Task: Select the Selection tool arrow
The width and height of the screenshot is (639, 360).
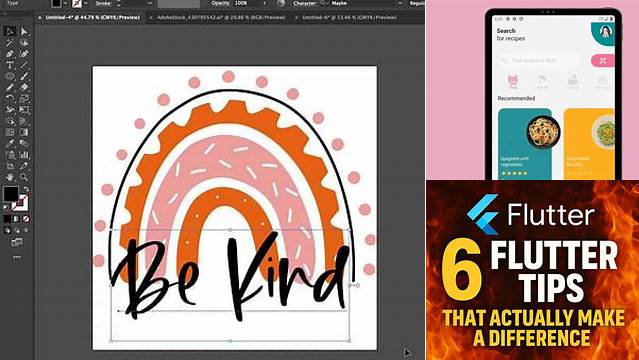Action: tap(10, 31)
